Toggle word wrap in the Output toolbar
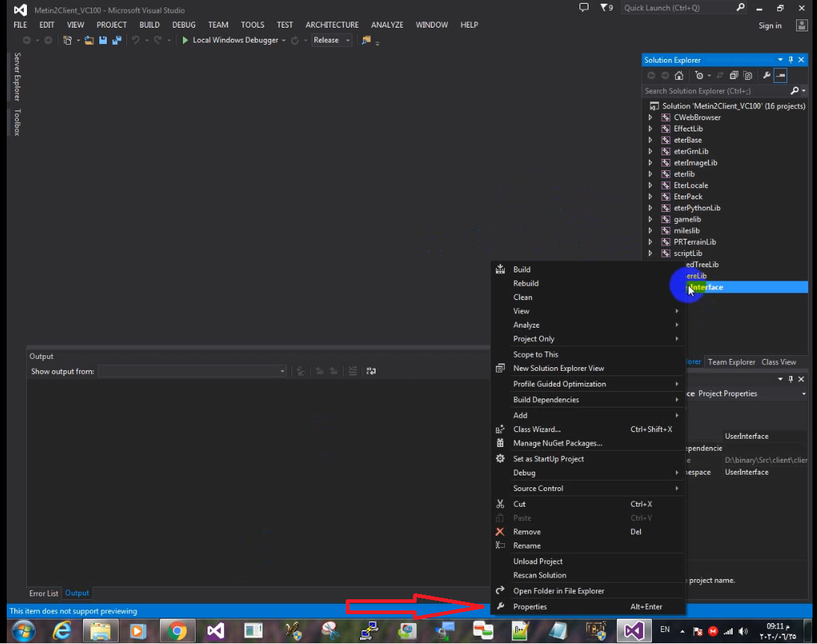 (371, 371)
